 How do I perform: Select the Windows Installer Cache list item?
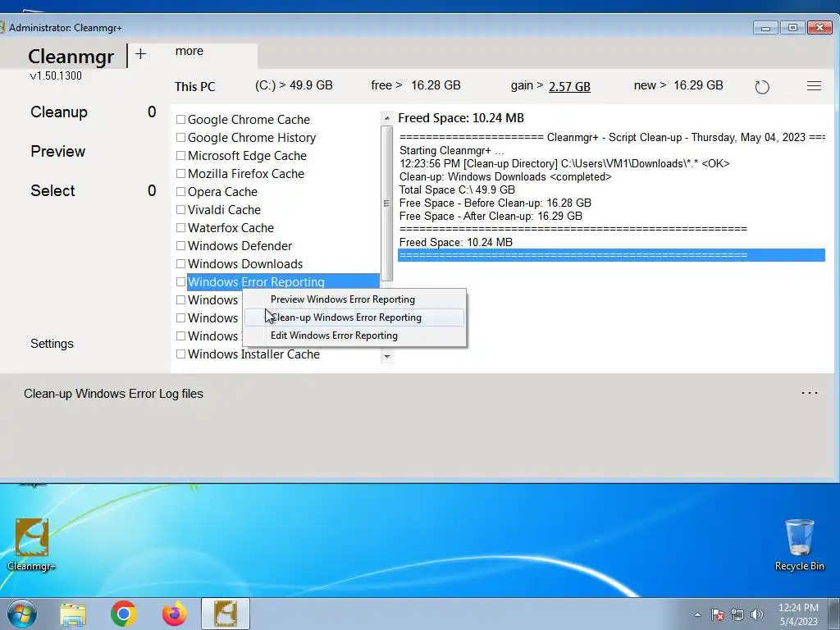click(253, 354)
